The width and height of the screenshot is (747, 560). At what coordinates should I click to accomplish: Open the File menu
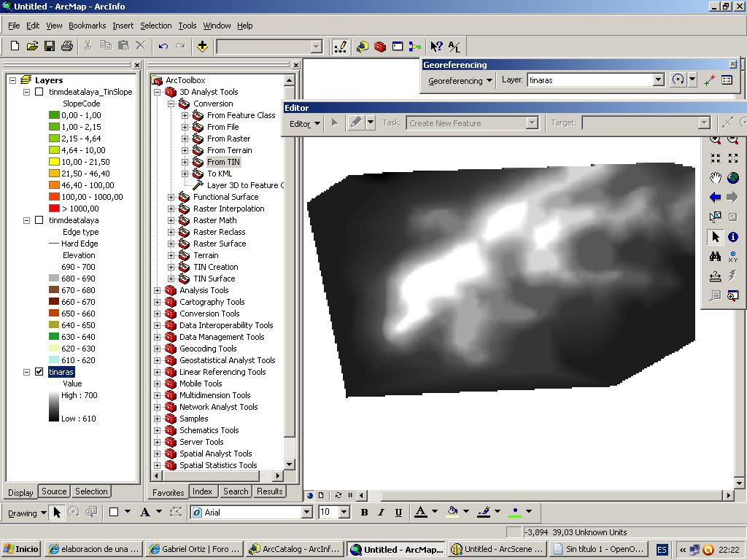point(14,26)
